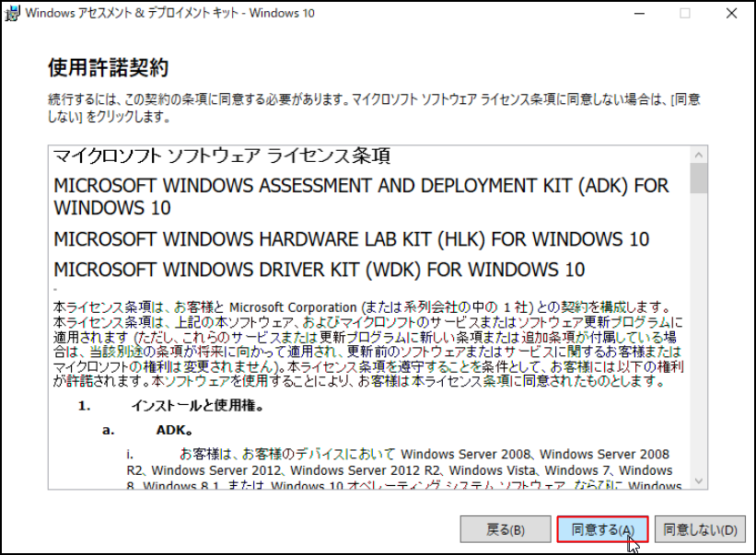
Task: Click the license scrollbar up arrow
Action: (699, 156)
